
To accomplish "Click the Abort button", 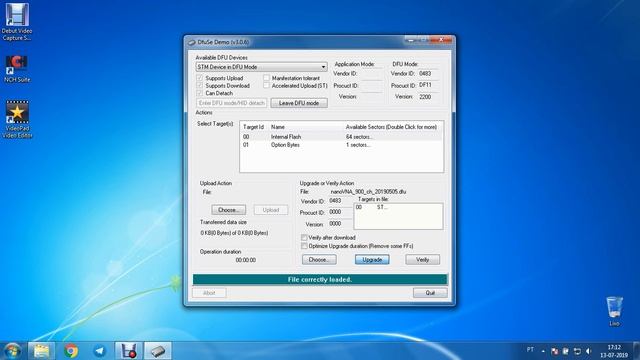I will coord(209,293).
